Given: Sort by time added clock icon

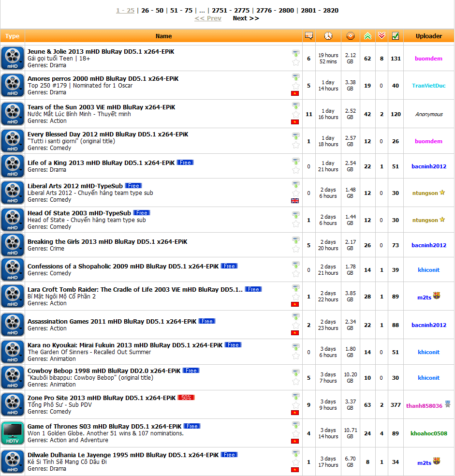Looking at the screenshot, I should pyautogui.click(x=328, y=36).
